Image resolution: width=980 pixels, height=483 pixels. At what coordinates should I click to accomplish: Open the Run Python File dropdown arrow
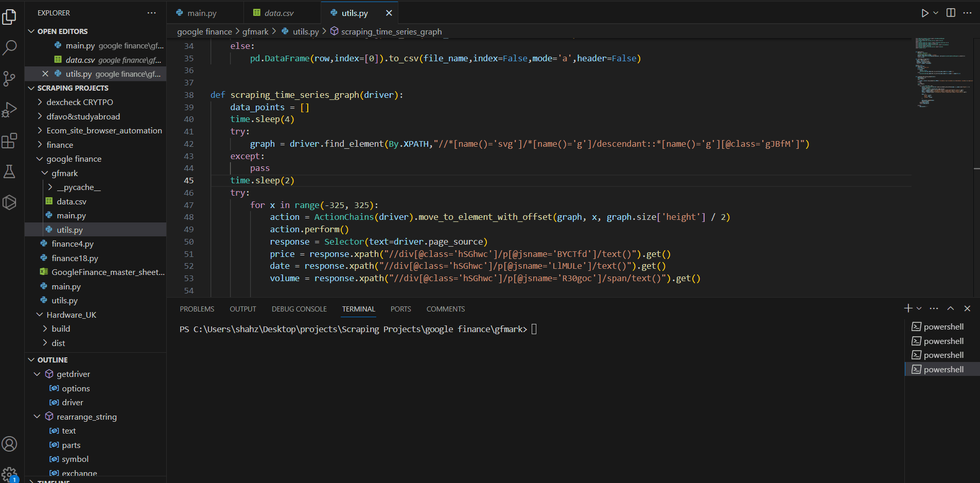(x=936, y=13)
